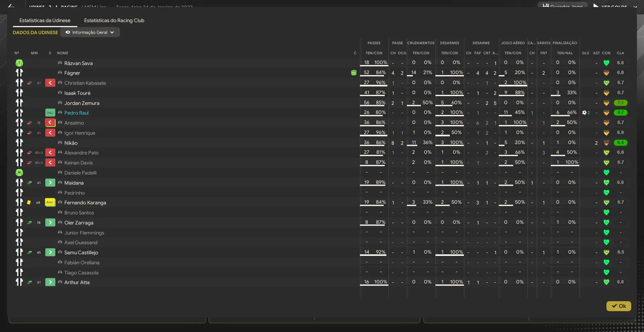Click the person icon next to Isaak Touré
Image resolution: width=644 pixels, height=332 pixels.
(x=60, y=93)
